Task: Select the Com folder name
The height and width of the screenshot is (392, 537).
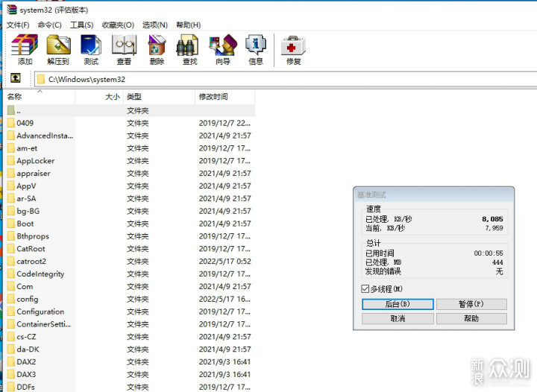Action: pyautogui.click(x=25, y=287)
